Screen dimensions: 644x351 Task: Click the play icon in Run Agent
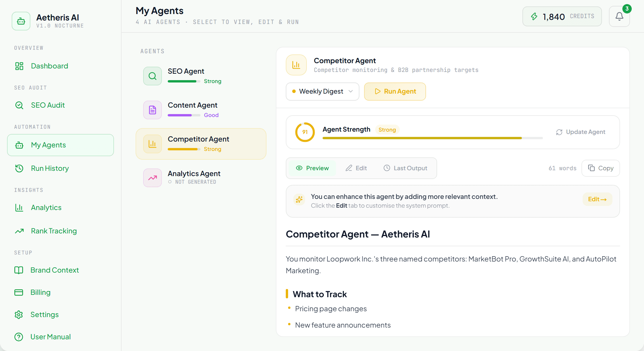pos(378,92)
